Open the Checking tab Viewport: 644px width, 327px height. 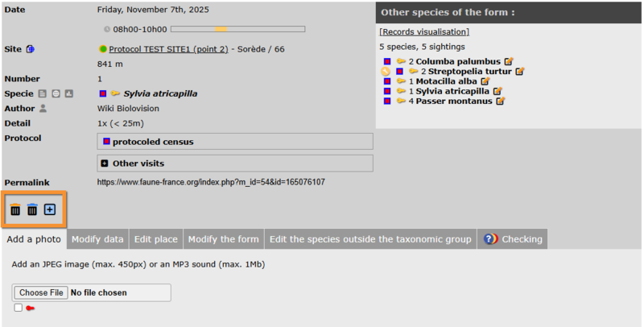pos(513,239)
